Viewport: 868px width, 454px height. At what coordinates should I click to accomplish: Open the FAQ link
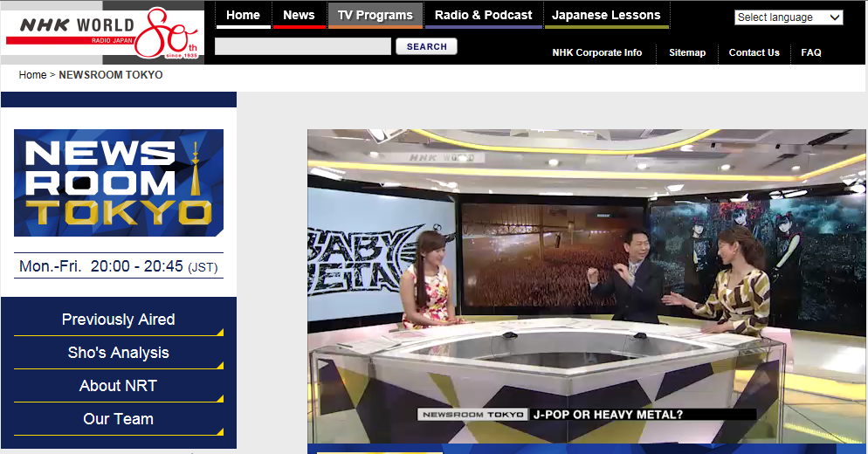tap(811, 52)
